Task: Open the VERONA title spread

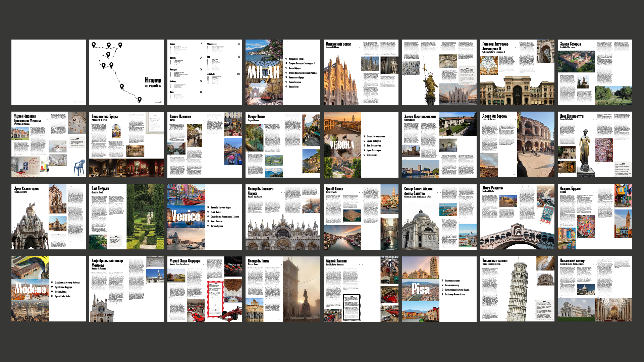Action: tap(361, 145)
